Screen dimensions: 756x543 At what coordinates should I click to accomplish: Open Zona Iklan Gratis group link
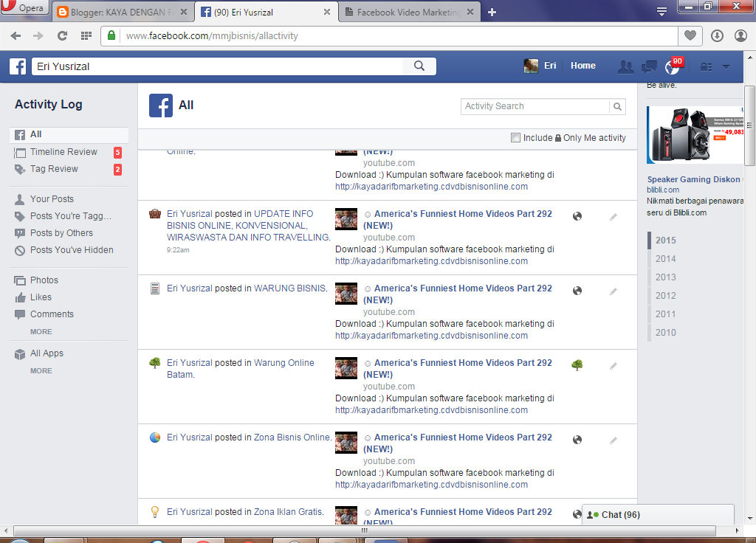coord(288,512)
